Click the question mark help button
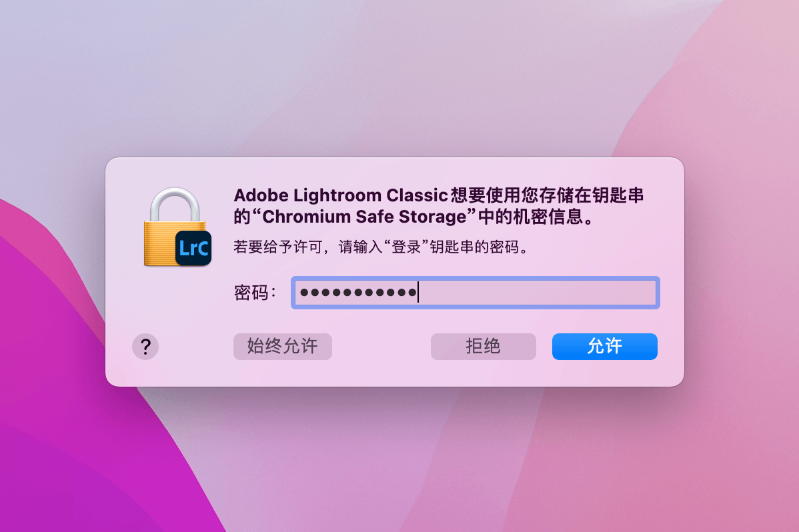 coord(145,347)
